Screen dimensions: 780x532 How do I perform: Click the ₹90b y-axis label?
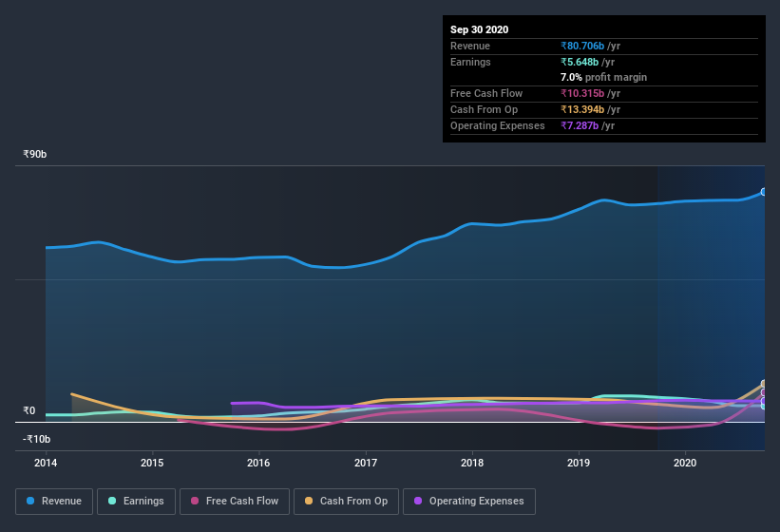click(x=35, y=154)
